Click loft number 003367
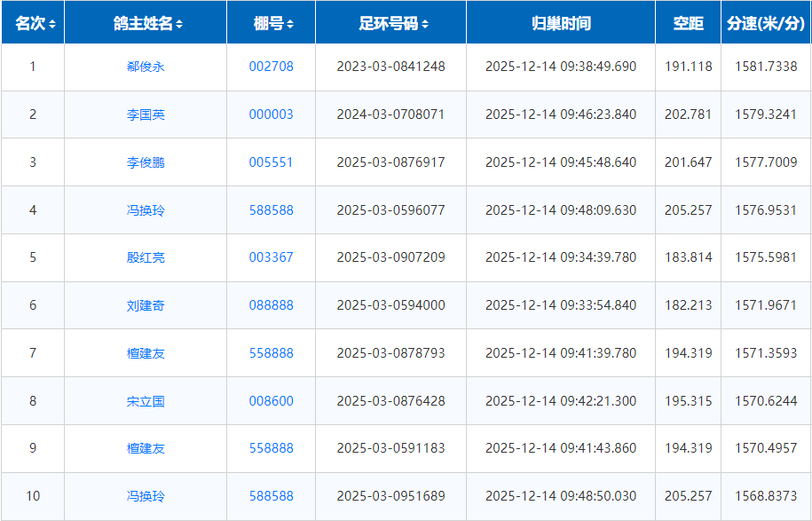The image size is (812, 521). tap(271, 257)
